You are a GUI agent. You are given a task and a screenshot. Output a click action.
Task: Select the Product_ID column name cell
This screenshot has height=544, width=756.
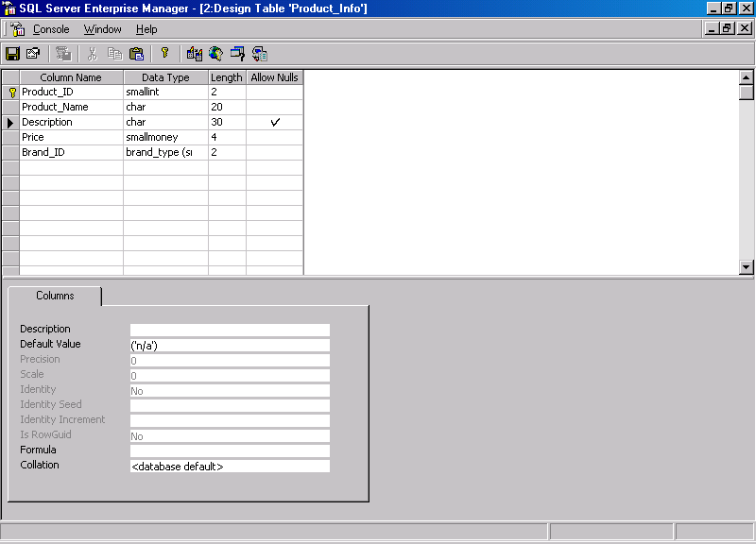(x=72, y=92)
